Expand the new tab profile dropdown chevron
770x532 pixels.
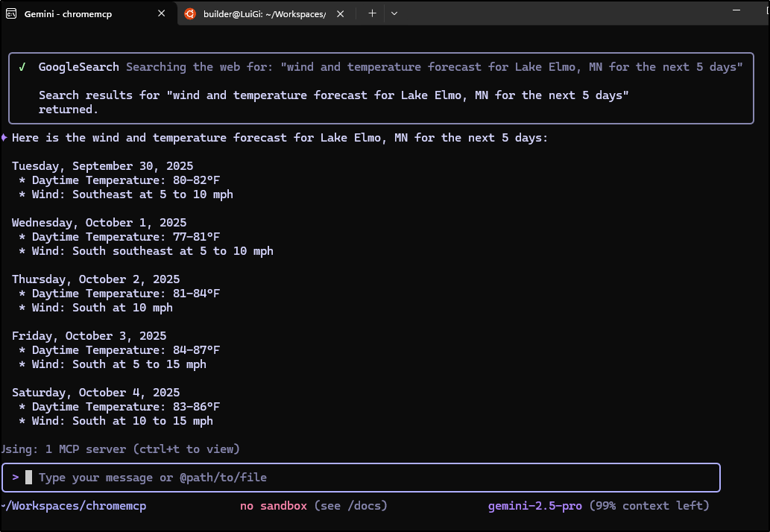click(394, 13)
